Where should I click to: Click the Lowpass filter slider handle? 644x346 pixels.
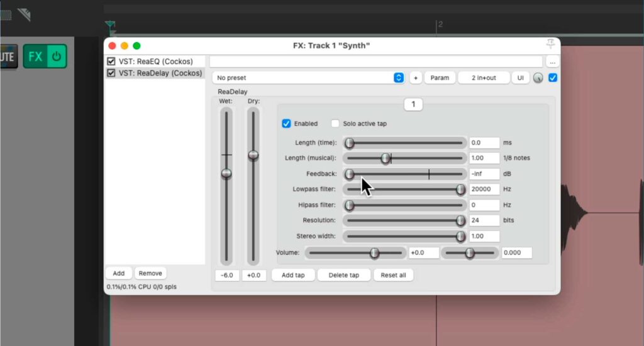(x=460, y=189)
